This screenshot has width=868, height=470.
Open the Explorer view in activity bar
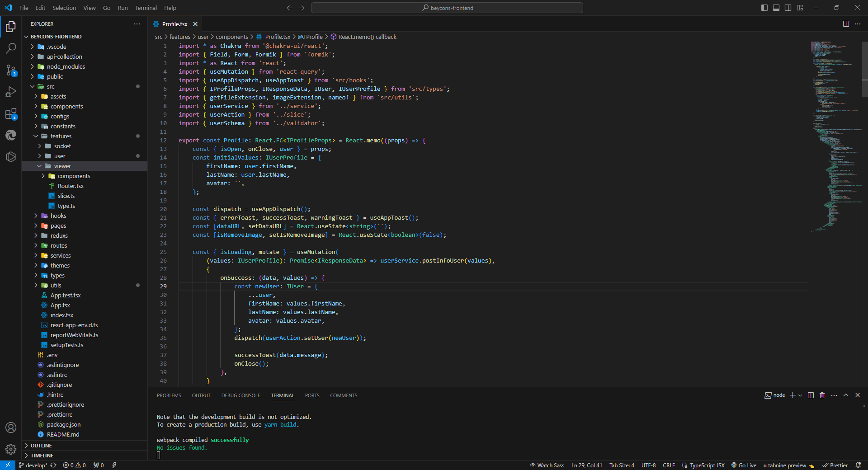11,27
